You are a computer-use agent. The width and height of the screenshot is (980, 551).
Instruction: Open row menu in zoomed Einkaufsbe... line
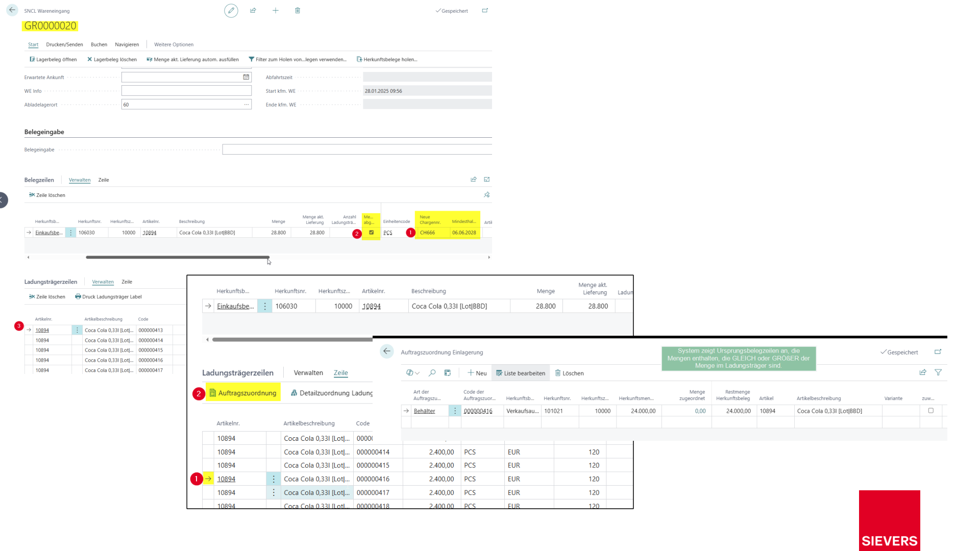tap(265, 306)
